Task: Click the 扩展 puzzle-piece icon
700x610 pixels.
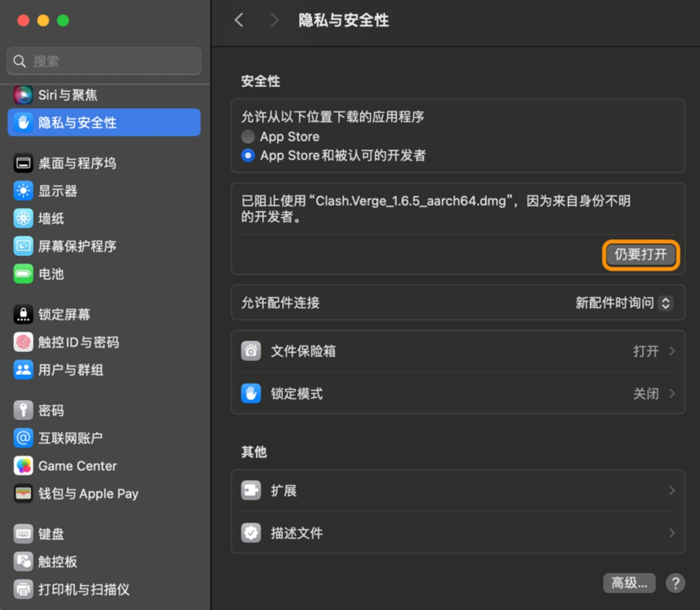Action: pyautogui.click(x=251, y=490)
